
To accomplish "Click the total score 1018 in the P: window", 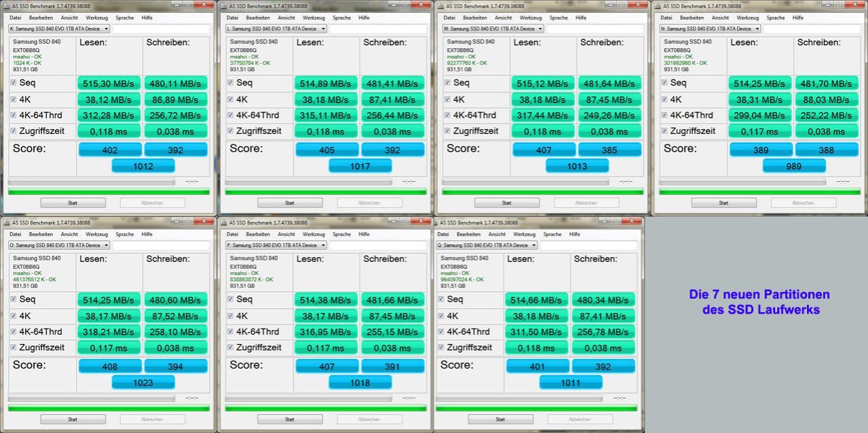I will 360,383.
